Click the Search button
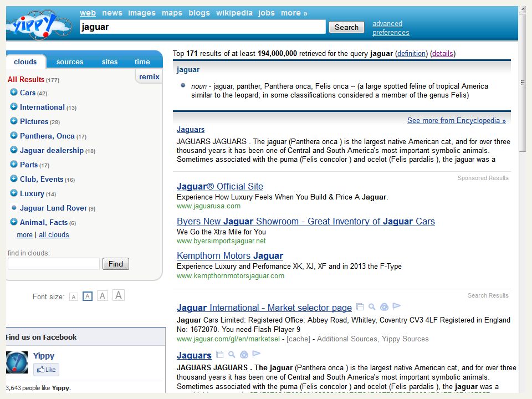Viewport: 532px width, 399px height. [346, 27]
